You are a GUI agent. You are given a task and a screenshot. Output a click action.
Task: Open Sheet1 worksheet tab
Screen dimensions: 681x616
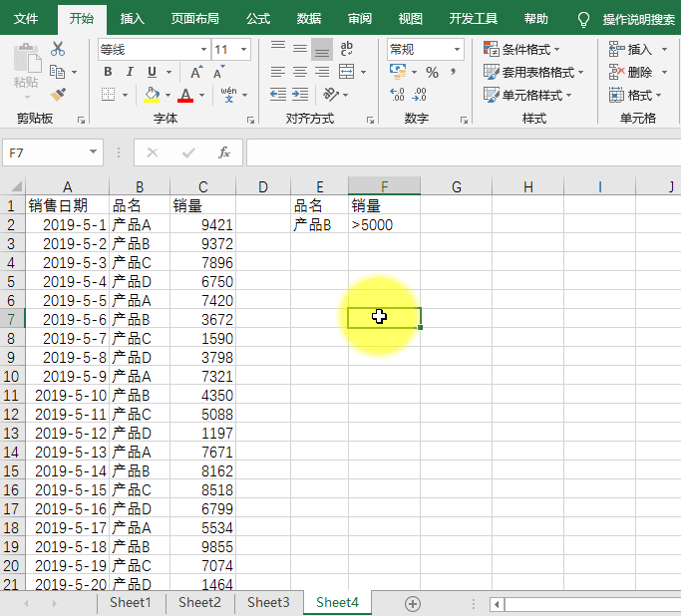(131, 602)
